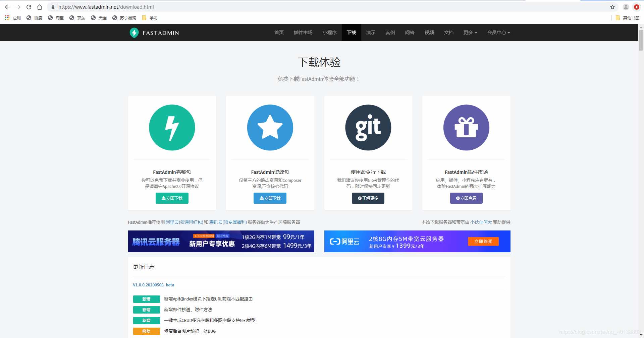Click changelog entry about Api和Index模块
This screenshot has height=338, width=644.
tap(208, 299)
